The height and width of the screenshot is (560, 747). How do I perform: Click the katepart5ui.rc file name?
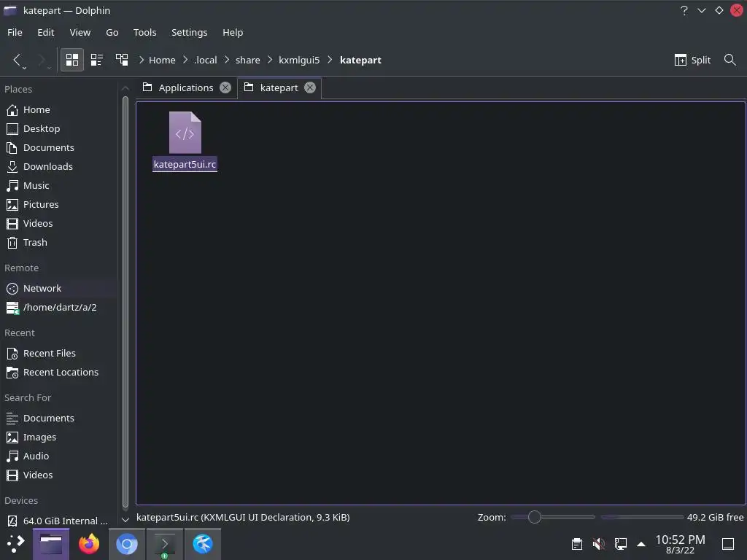click(x=185, y=164)
